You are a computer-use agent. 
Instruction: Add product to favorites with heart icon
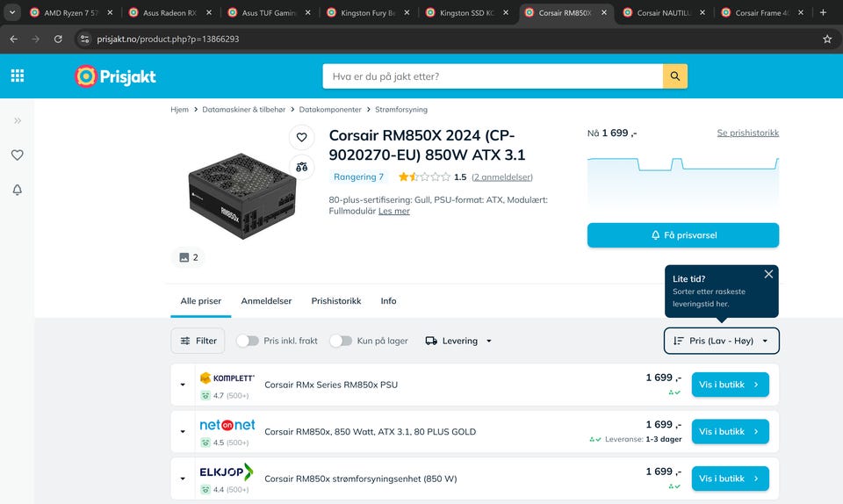click(x=301, y=137)
